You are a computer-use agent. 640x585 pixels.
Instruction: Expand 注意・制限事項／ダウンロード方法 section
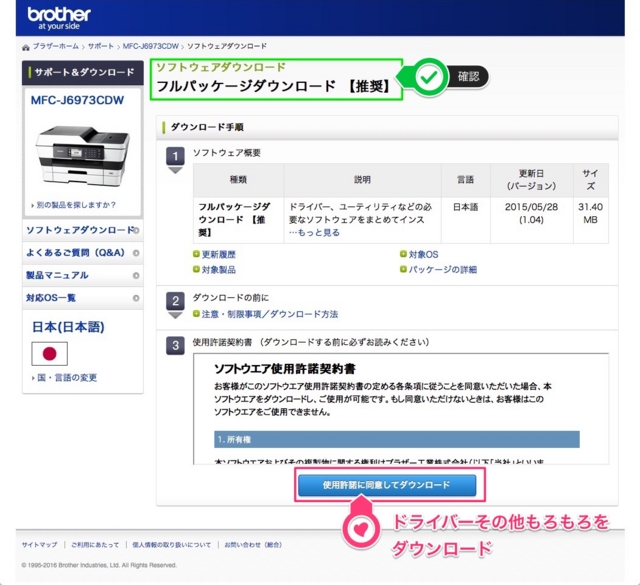coord(269,314)
